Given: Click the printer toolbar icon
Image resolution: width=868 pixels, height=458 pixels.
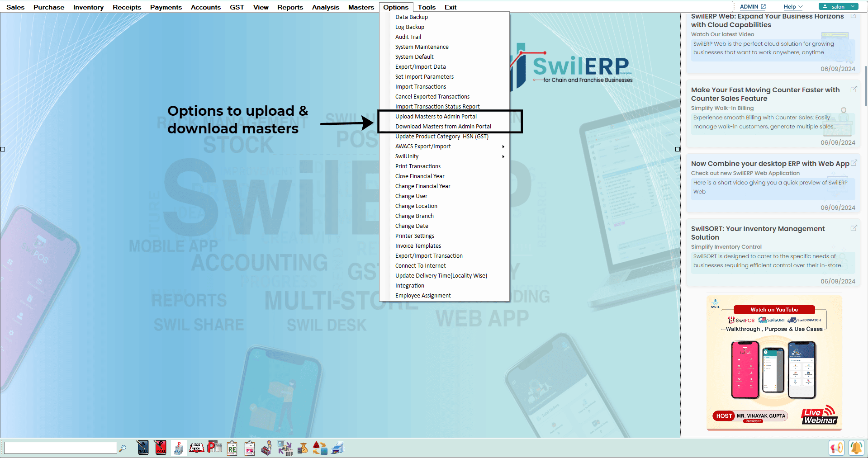Looking at the screenshot, I should tap(338, 448).
